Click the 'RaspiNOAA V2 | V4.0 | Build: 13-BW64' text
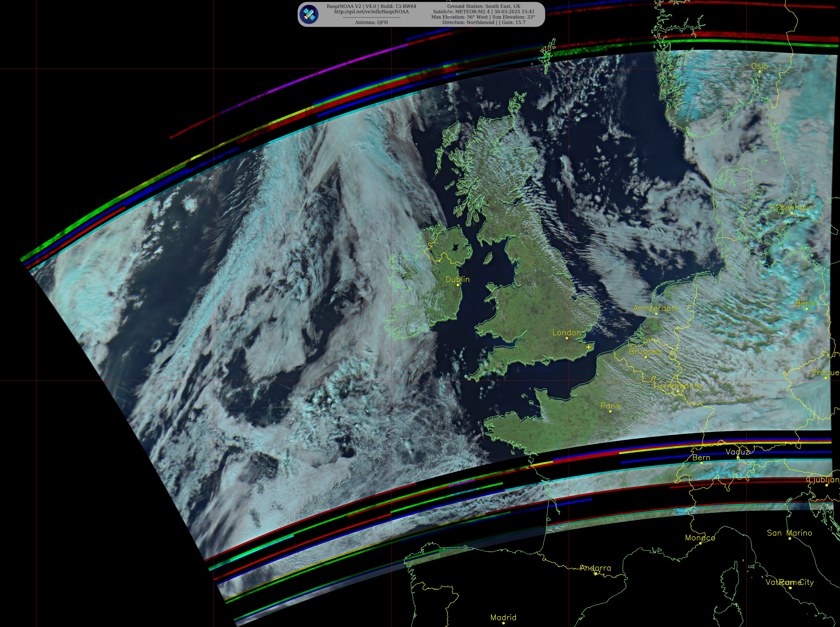The height and width of the screenshot is (627, 840). [371, 6]
